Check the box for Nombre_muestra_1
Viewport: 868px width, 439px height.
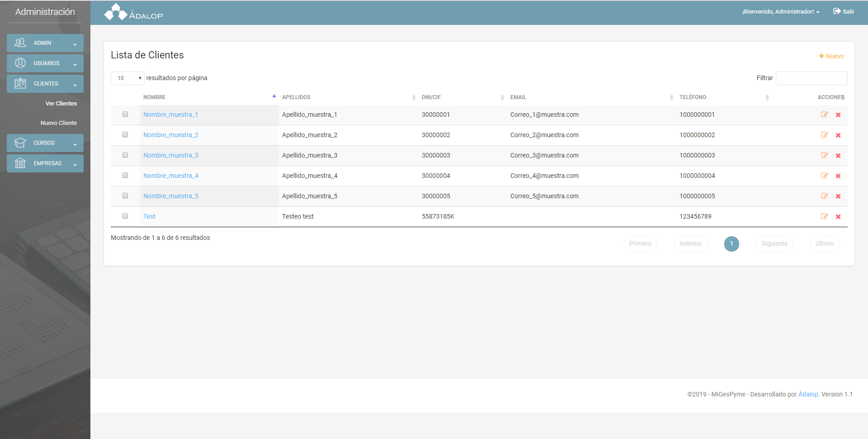[125, 115]
